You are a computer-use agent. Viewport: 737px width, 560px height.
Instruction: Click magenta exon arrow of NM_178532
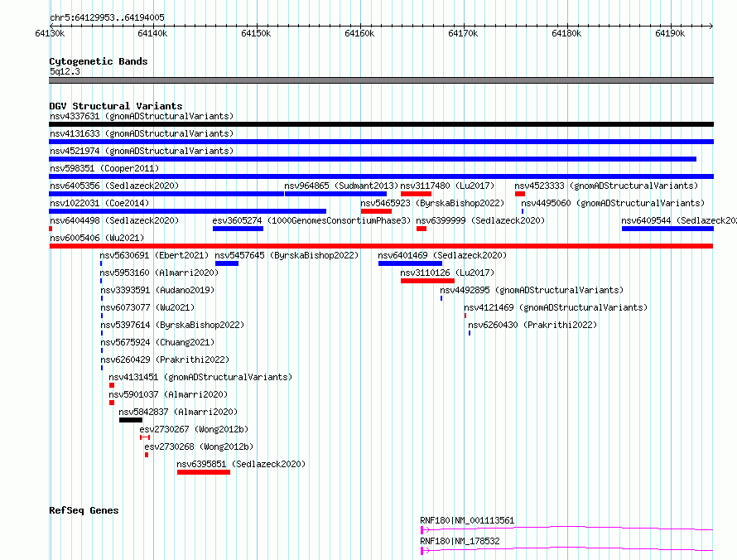click(425, 551)
